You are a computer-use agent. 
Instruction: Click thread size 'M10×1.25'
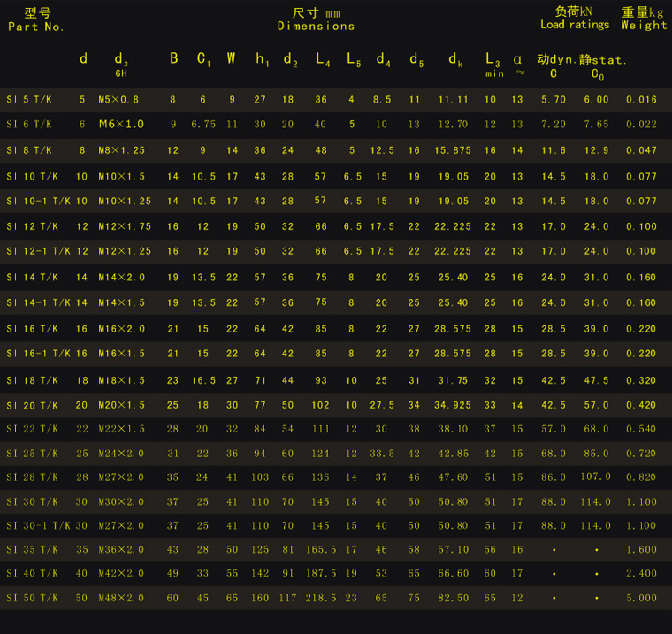125,201
